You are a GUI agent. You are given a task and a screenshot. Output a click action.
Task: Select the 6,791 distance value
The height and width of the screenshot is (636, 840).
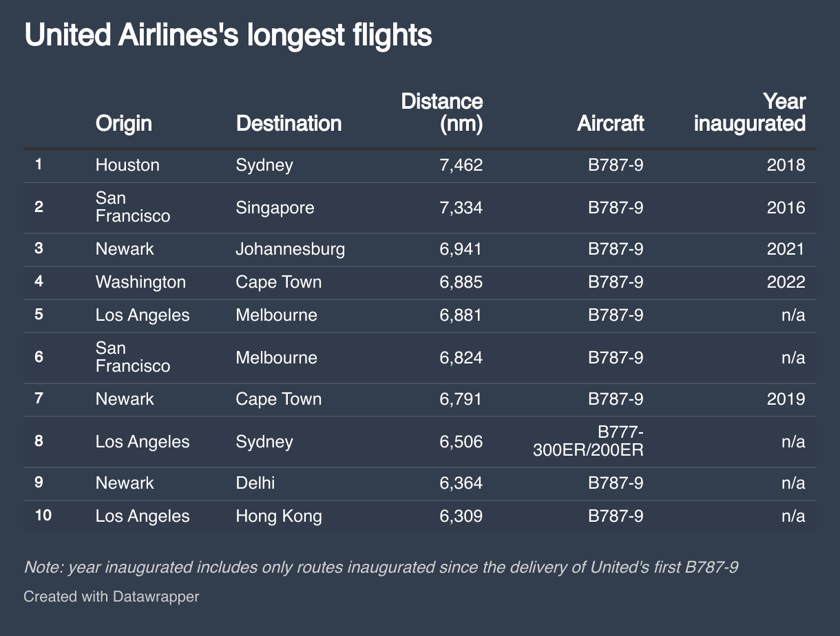(461, 399)
